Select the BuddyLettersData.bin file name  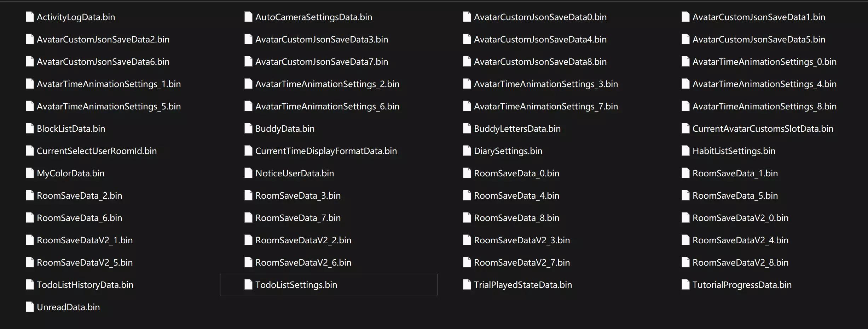click(517, 129)
